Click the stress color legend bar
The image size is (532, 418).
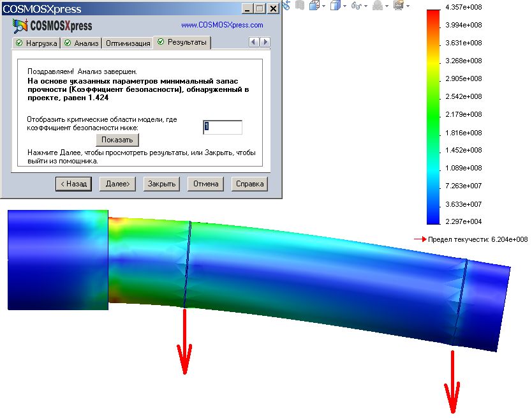433,117
